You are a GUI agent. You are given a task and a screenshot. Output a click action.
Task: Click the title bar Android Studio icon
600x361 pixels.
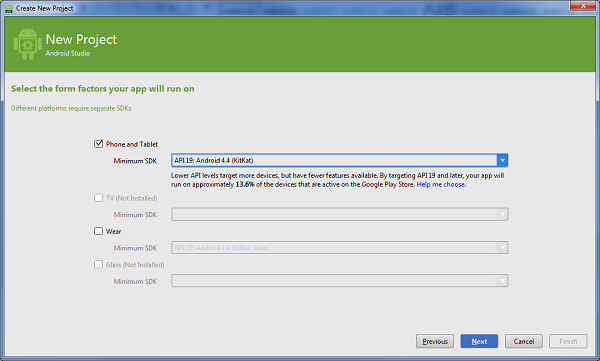[x=9, y=8]
